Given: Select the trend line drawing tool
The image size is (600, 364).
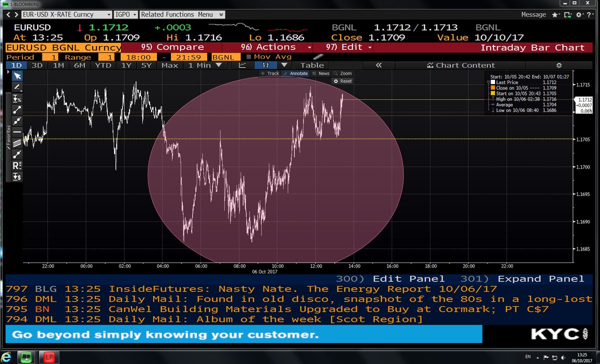Looking at the screenshot, I should 17,109.
